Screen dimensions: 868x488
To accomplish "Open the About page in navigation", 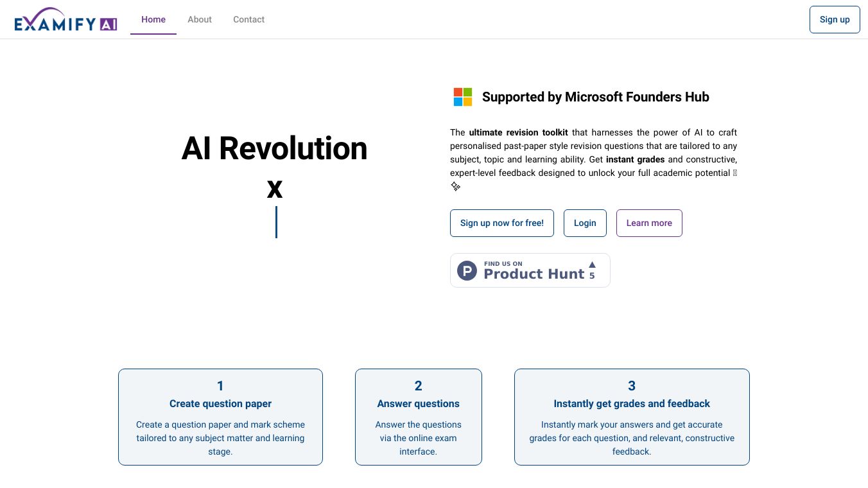I will [200, 19].
